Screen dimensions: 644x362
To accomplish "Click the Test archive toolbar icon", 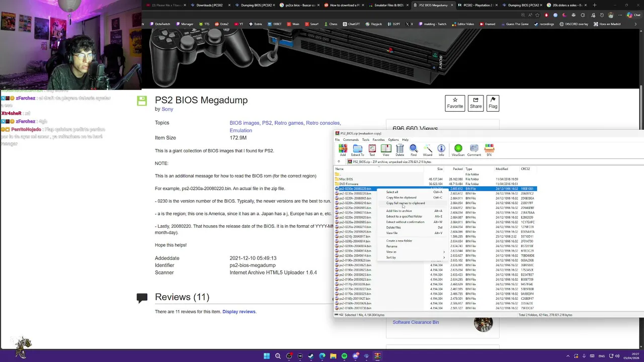I will 372,150.
